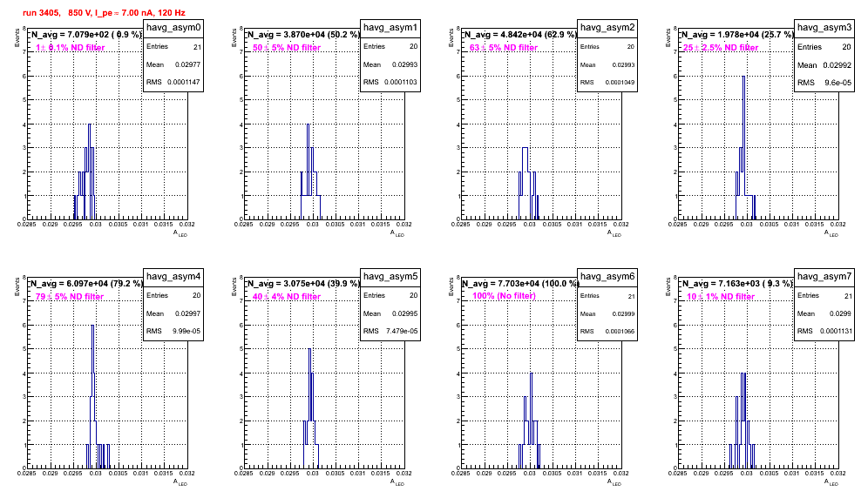Click RMS 0.0001147 in havg_asym0 box
The height and width of the screenshot is (498, 868).
pyautogui.click(x=173, y=82)
